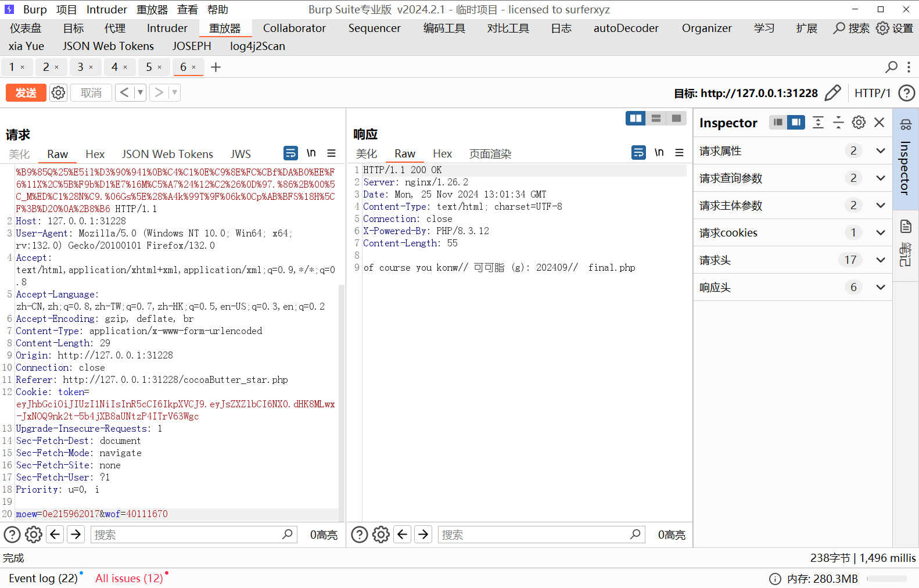This screenshot has height=588, width=919.
Task: Close the Inspector panel
Action: click(879, 122)
